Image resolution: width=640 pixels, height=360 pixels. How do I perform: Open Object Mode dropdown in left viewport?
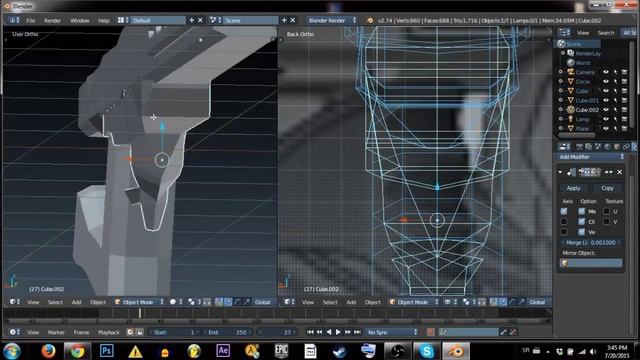(x=139, y=302)
